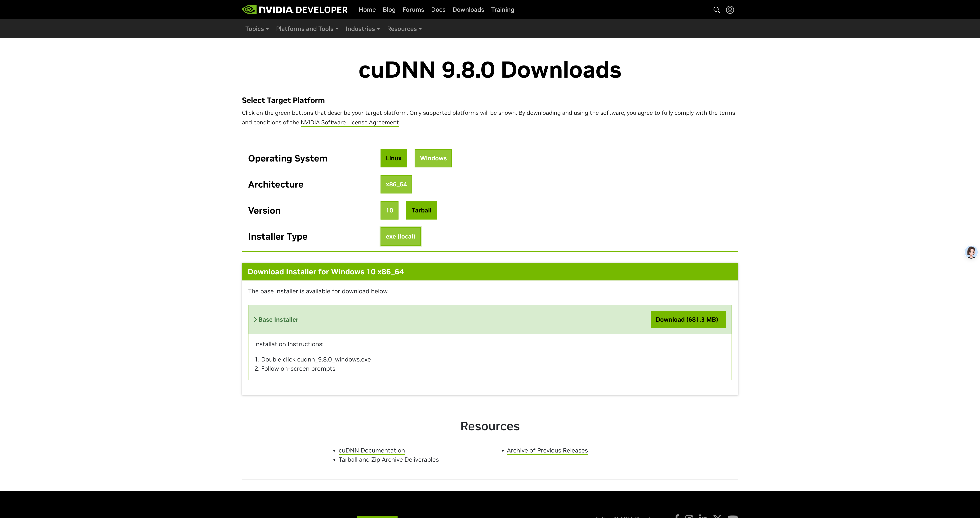
Task: Open Training in top navigation
Action: tap(503, 10)
